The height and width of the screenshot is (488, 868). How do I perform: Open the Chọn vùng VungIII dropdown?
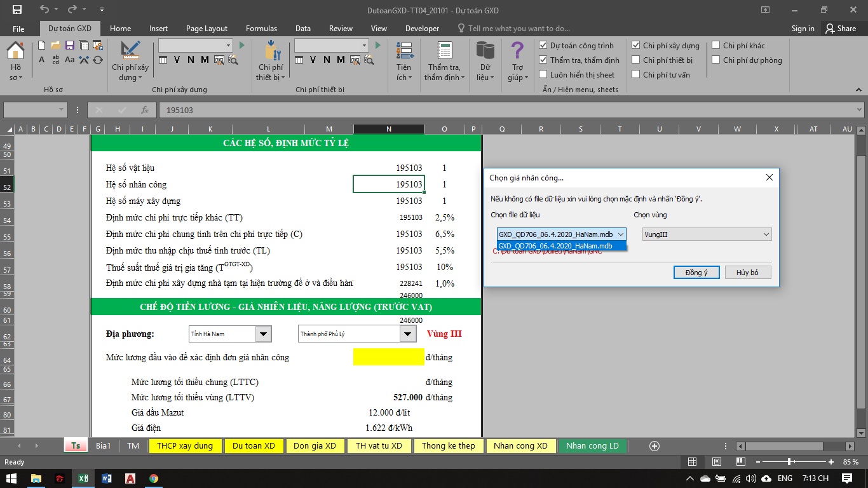(707, 234)
